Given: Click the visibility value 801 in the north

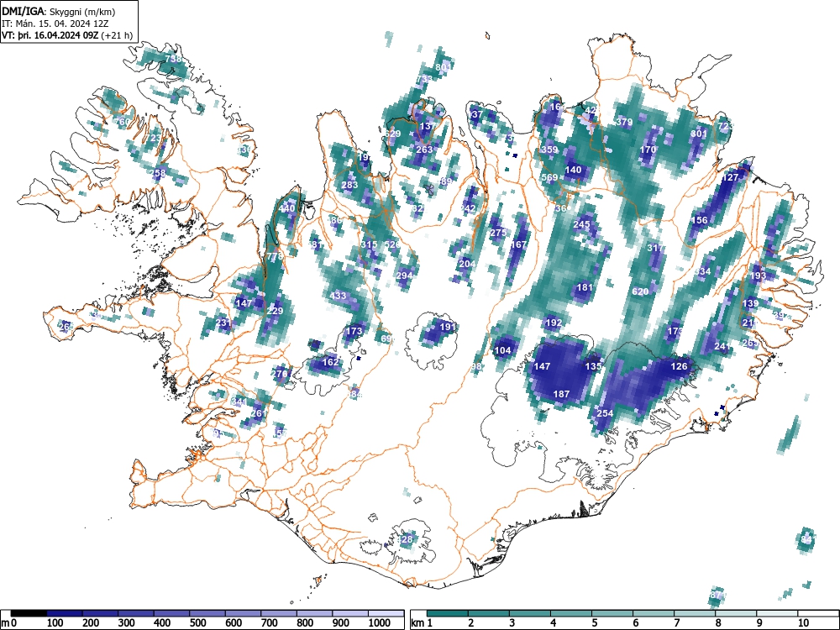Looking at the screenshot, I should (443, 67).
